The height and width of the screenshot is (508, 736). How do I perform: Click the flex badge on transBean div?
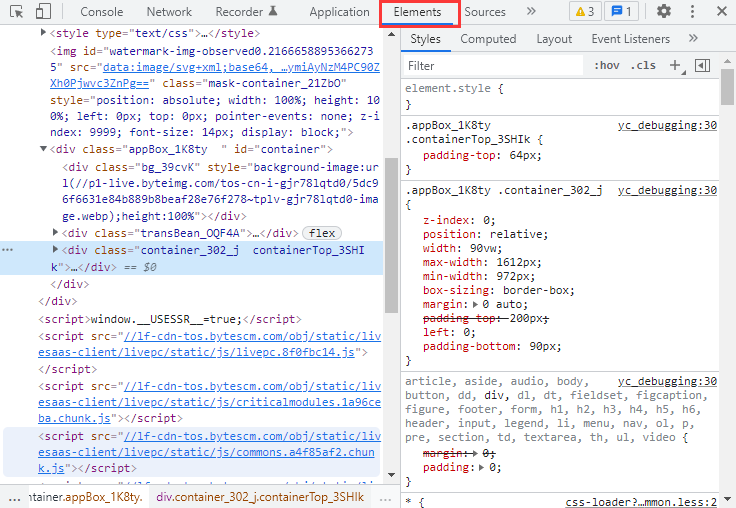tap(322, 233)
